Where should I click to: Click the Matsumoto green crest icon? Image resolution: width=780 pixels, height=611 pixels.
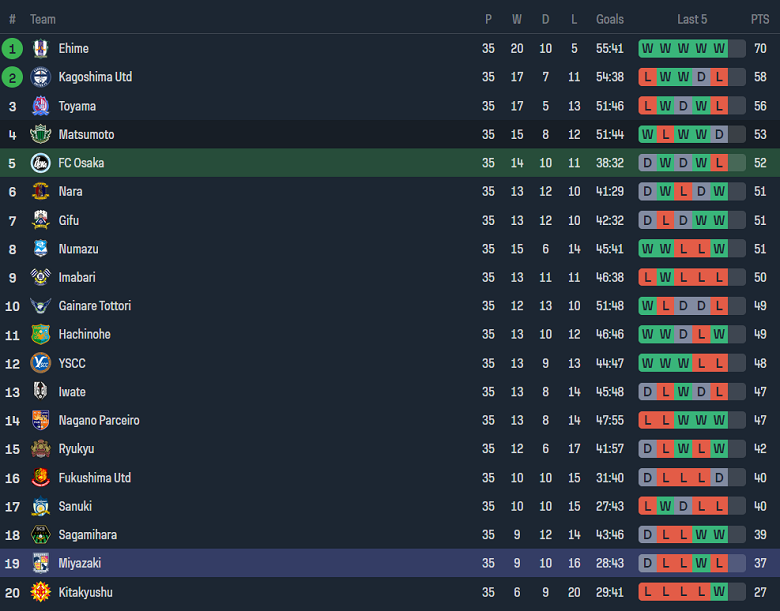tap(40, 134)
